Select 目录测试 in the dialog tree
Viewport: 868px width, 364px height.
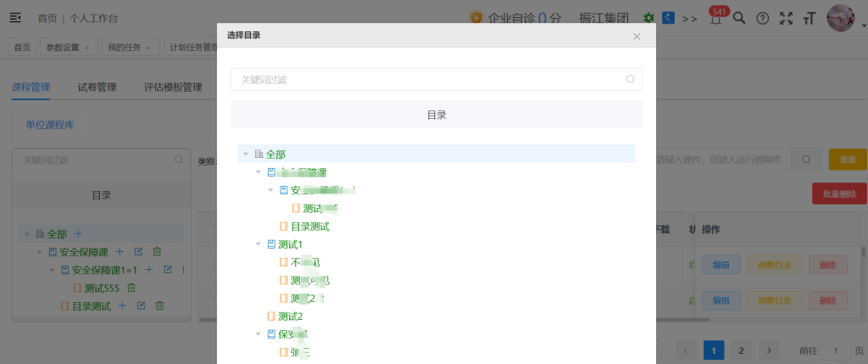[x=309, y=227]
